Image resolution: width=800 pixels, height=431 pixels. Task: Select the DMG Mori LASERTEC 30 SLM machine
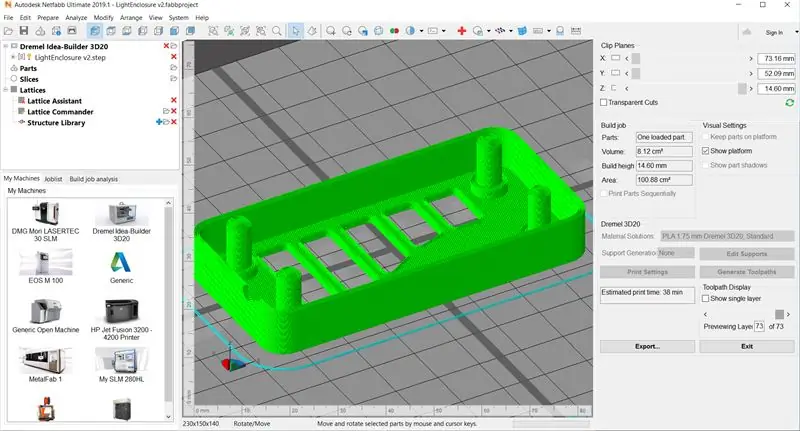coord(45,222)
